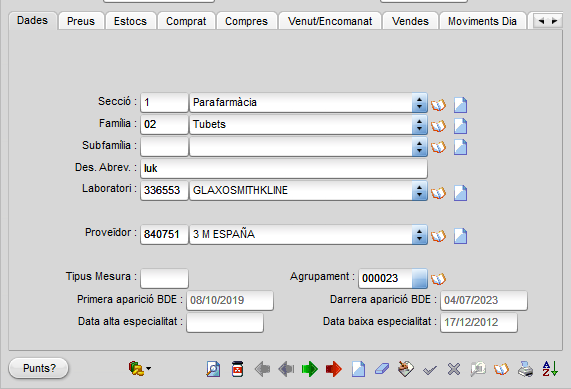Image resolution: width=571 pixels, height=389 pixels.
Task: Open the Moviments Dia tab
Action: (x=483, y=21)
